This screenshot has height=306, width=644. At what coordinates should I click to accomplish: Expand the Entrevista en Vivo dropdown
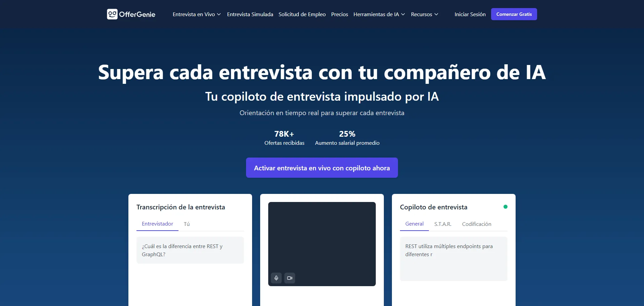pyautogui.click(x=197, y=14)
